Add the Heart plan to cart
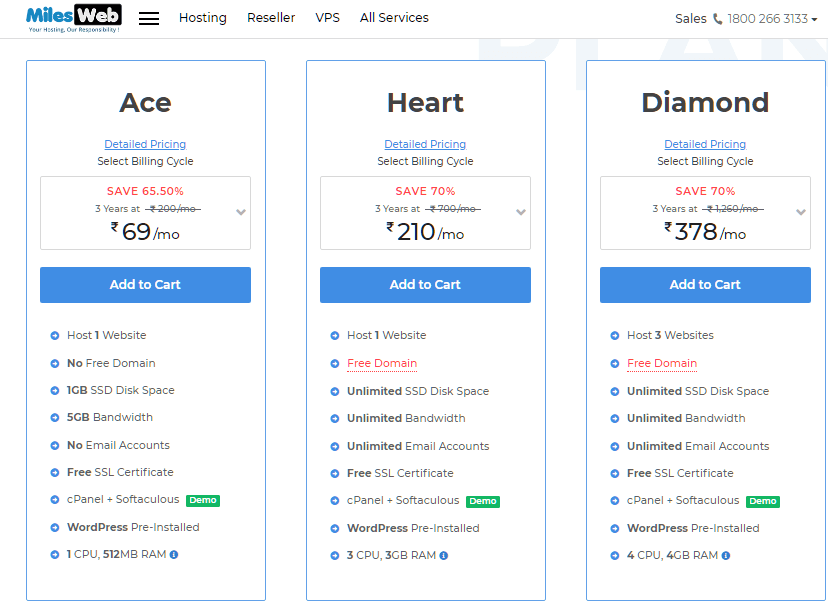 [x=425, y=285]
